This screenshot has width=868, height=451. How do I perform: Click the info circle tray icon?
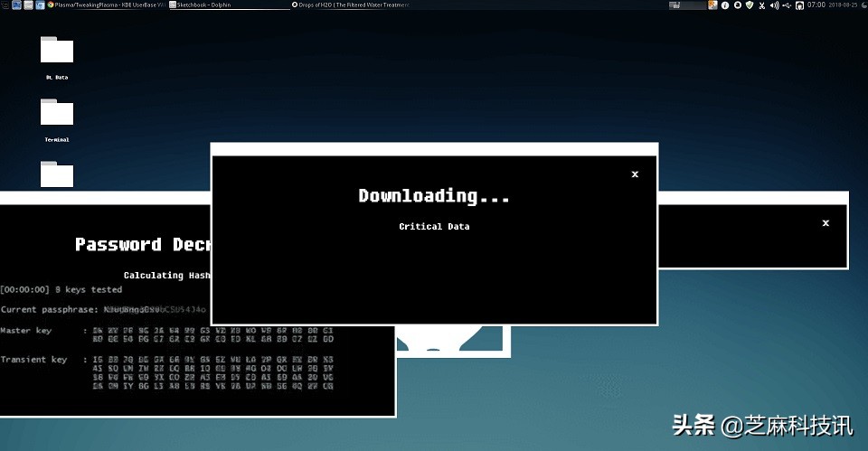coord(724,5)
